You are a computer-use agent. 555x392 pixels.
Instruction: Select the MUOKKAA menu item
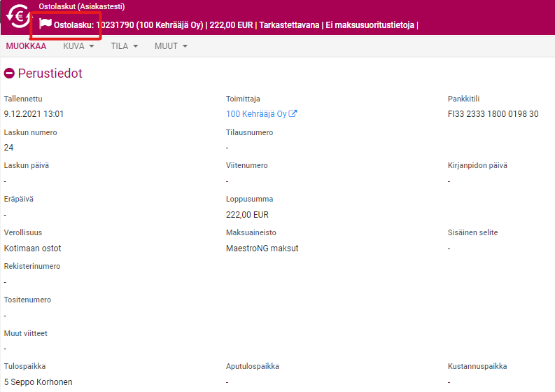(x=26, y=46)
